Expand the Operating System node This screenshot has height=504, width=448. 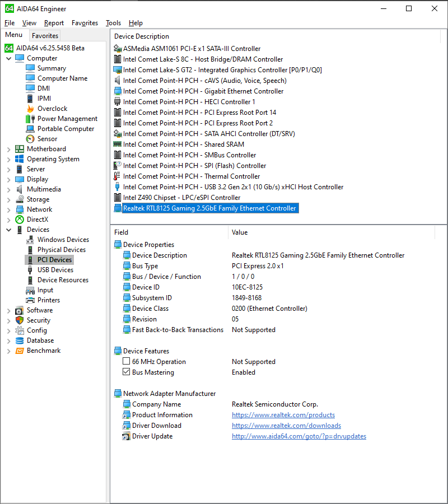point(9,160)
